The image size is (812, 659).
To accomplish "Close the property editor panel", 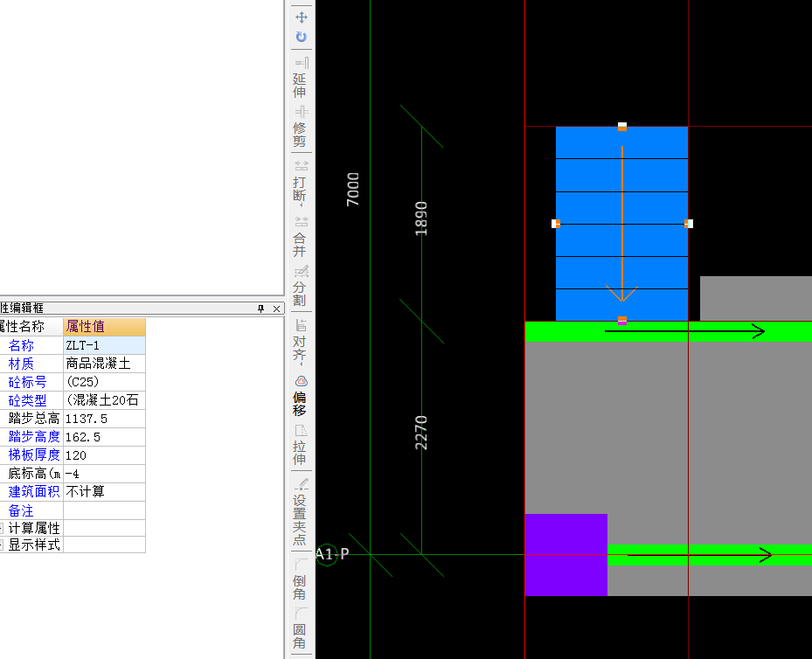I will tap(276, 309).
